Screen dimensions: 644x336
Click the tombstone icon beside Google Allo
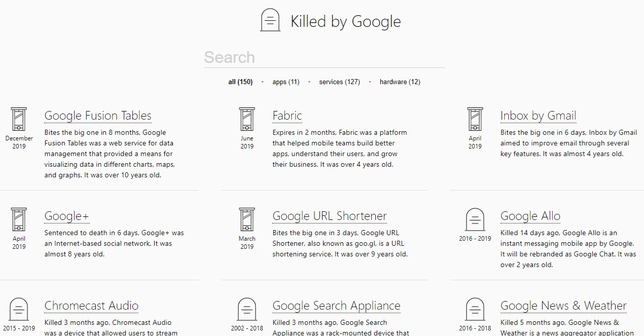475,219
